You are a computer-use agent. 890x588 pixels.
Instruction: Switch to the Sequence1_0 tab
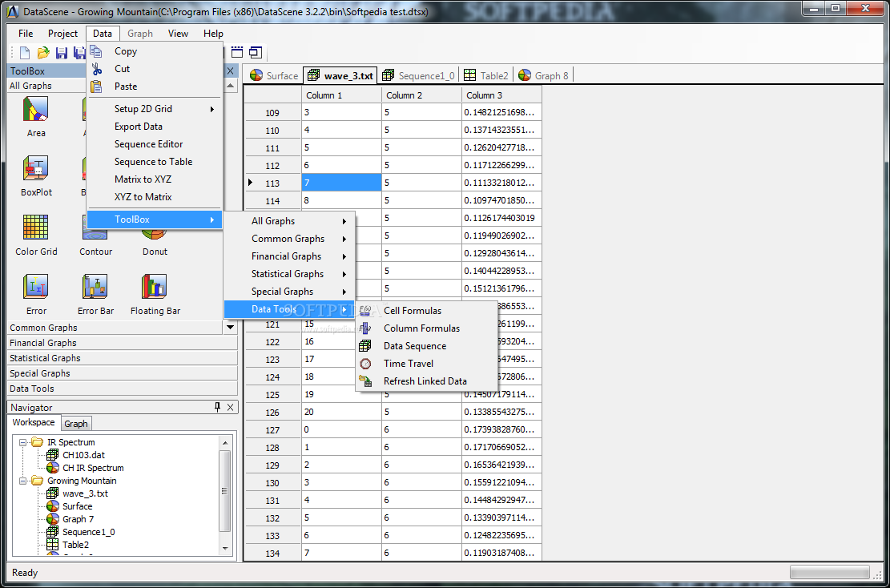click(418, 75)
